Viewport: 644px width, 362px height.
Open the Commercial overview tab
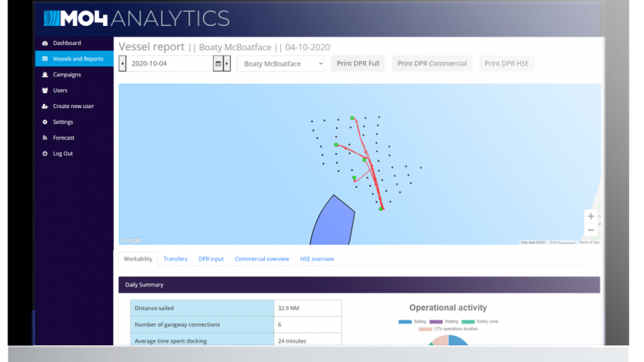[262, 259]
